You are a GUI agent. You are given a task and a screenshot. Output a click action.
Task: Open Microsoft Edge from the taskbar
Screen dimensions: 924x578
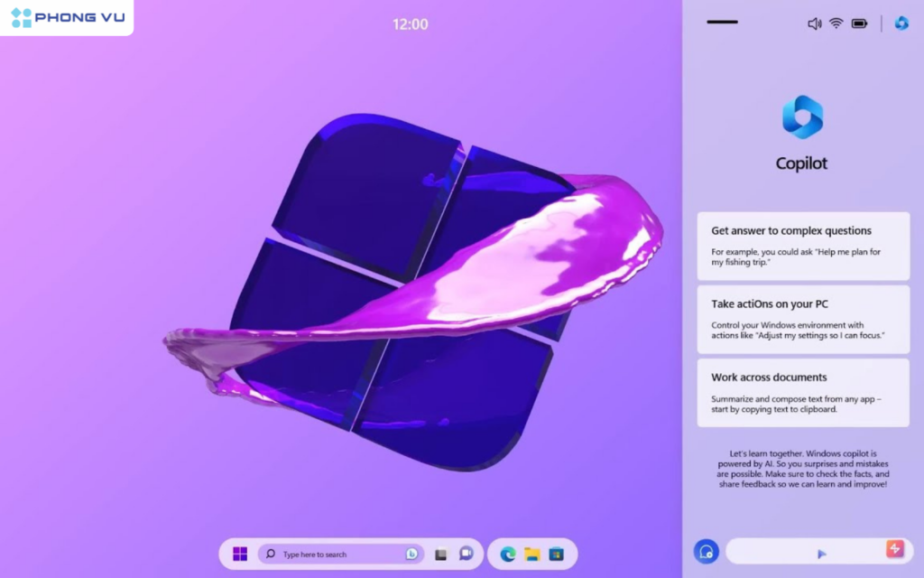[508, 554]
